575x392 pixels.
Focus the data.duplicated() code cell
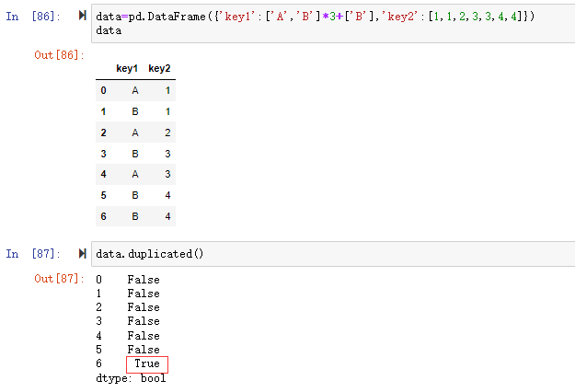[331, 253]
